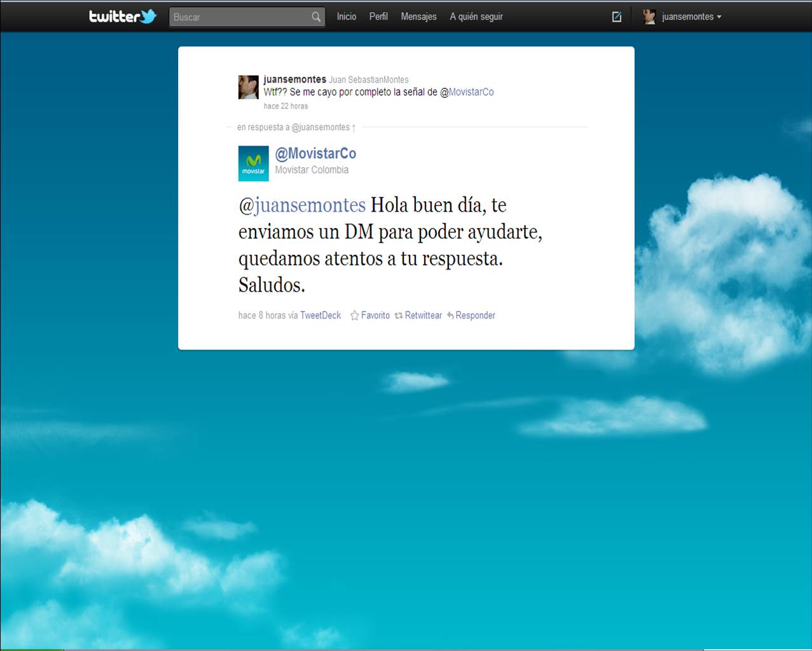Go to Inicio in the navigation bar

tap(347, 17)
